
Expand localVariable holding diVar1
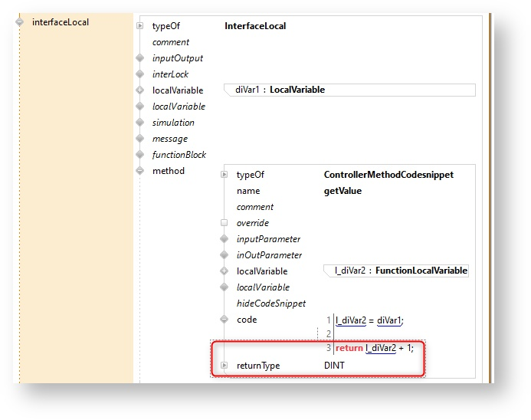(x=139, y=90)
